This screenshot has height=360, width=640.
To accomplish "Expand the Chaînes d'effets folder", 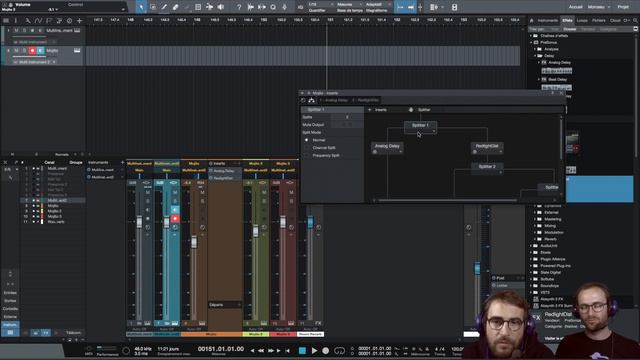I will pyautogui.click(x=531, y=36).
